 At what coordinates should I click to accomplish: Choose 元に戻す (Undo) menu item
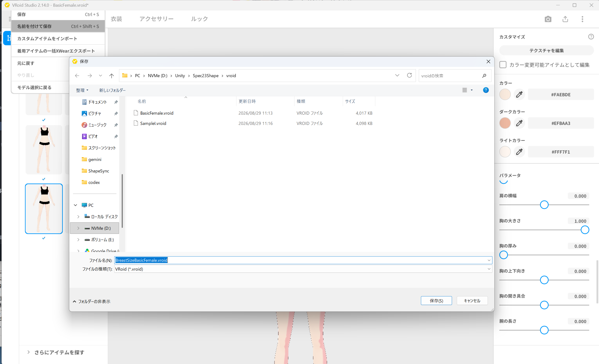click(x=40, y=63)
